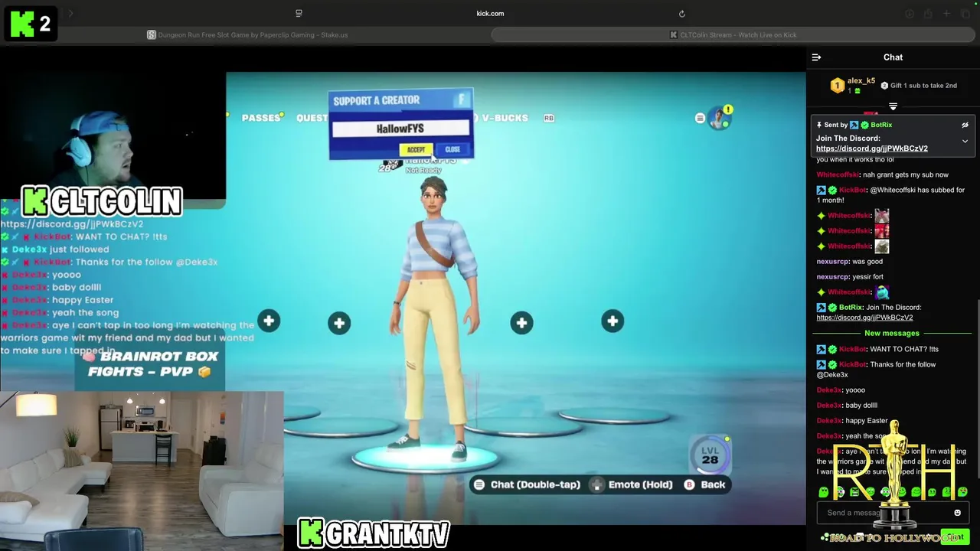Open the pinned Discord invite link
The height and width of the screenshot is (551, 980).
coord(871,148)
